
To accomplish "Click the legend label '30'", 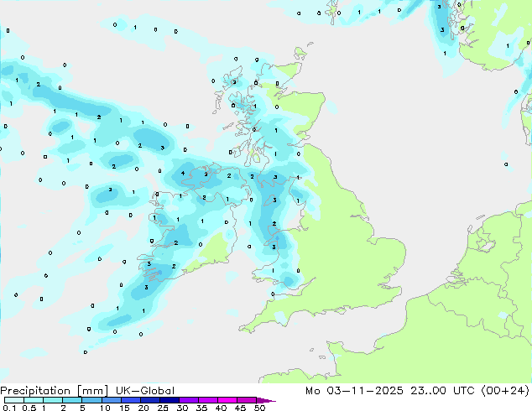I will coord(182,408).
